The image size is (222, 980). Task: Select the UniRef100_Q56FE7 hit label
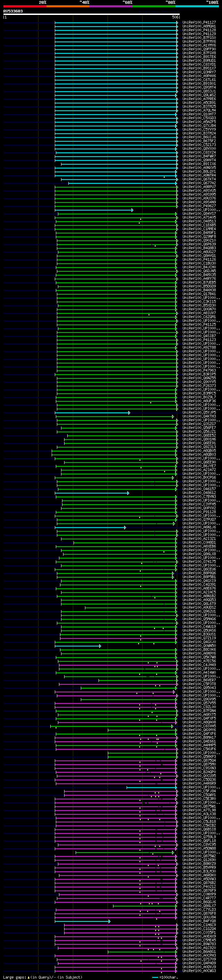(x=199, y=428)
